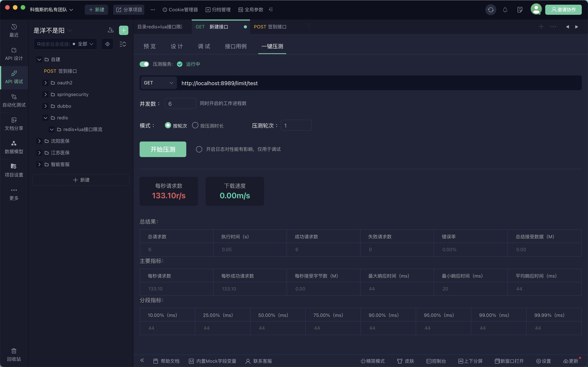Click the import upload icon above tree
The height and width of the screenshot is (367, 588).
(110, 30)
